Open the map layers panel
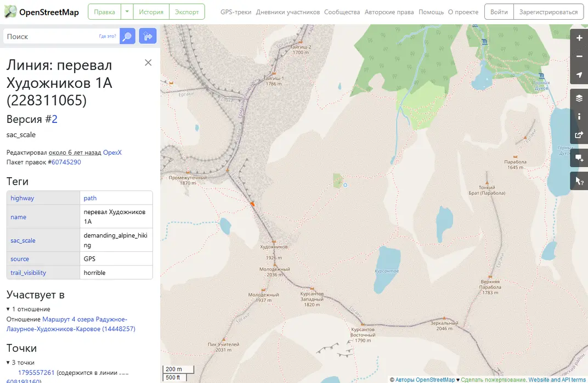 579,98
